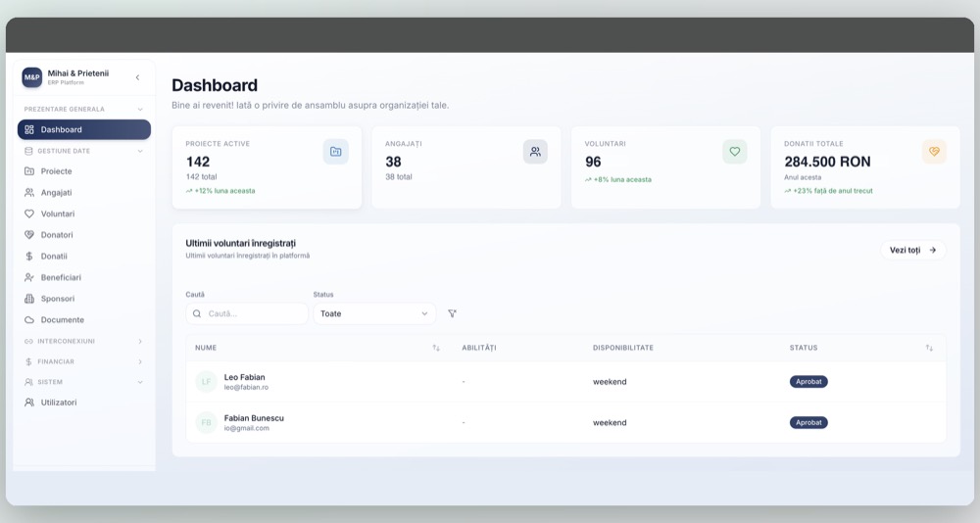This screenshot has width=980, height=523.
Task: Collapse the Prezentare Generala section
Action: (x=140, y=110)
